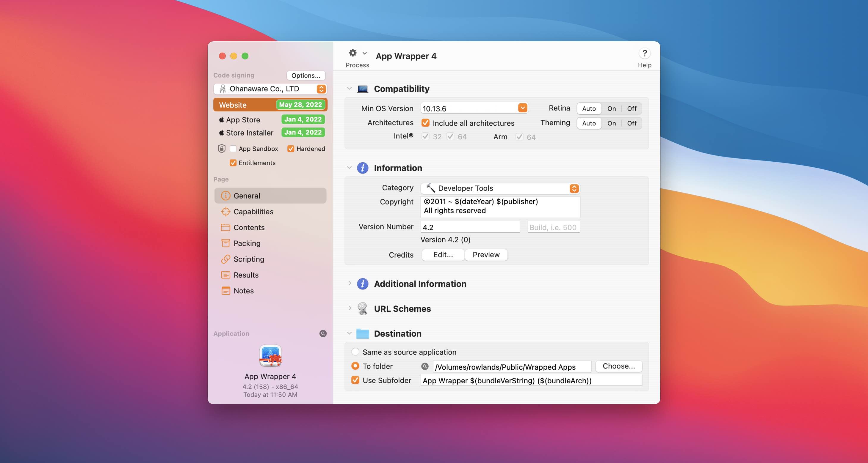This screenshot has width=868, height=463.
Task: Select the Store Installer signing target
Action: pos(270,133)
